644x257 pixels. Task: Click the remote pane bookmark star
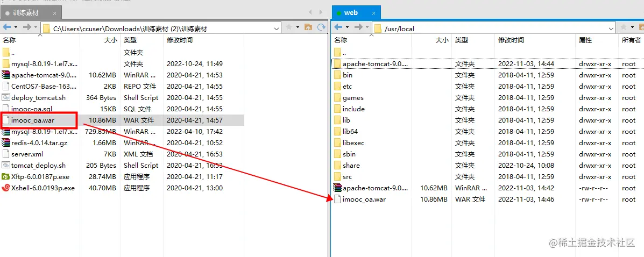click(624, 27)
